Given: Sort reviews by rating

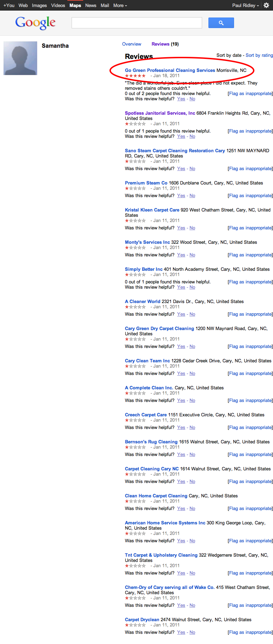Looking at the screenshot, I should (x=259, y=55).
